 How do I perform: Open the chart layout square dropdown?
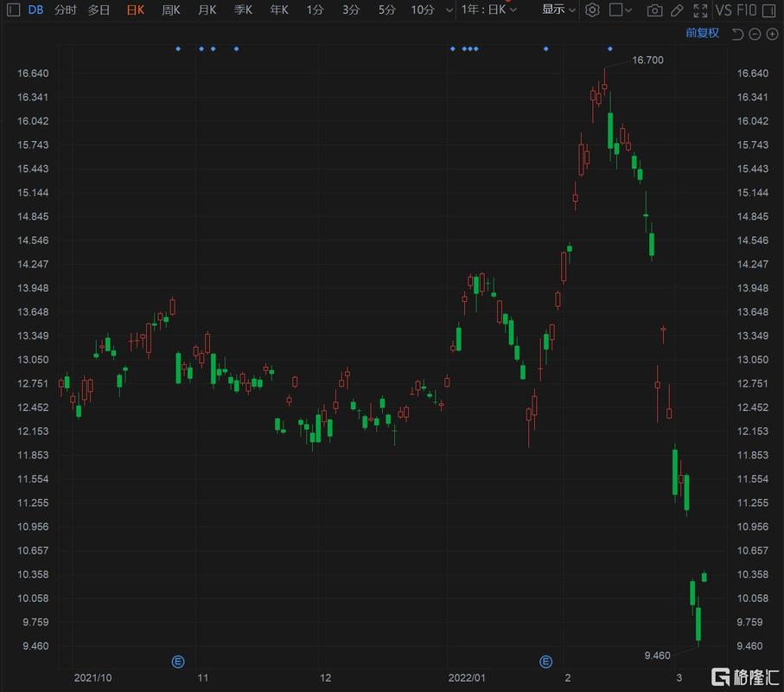point(621,10)
